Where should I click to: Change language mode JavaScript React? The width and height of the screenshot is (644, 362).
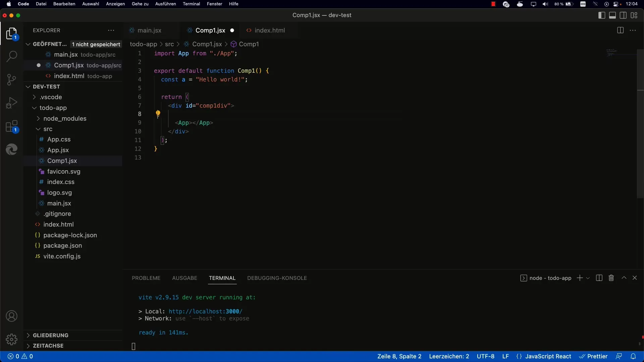coord(548,356)
